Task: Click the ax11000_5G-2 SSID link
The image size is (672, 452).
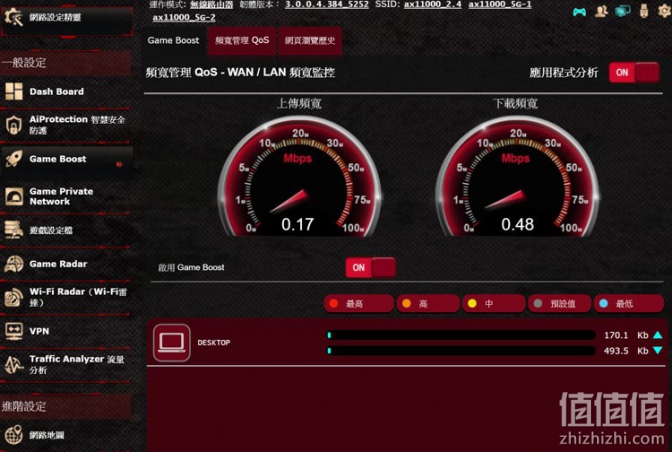Action: pos(184,18)
